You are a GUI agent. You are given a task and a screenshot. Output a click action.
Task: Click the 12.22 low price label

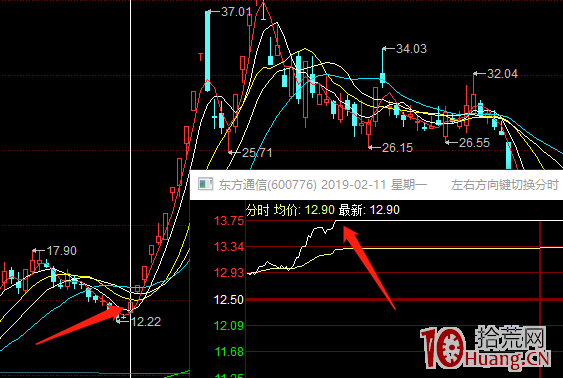(146, 322)
